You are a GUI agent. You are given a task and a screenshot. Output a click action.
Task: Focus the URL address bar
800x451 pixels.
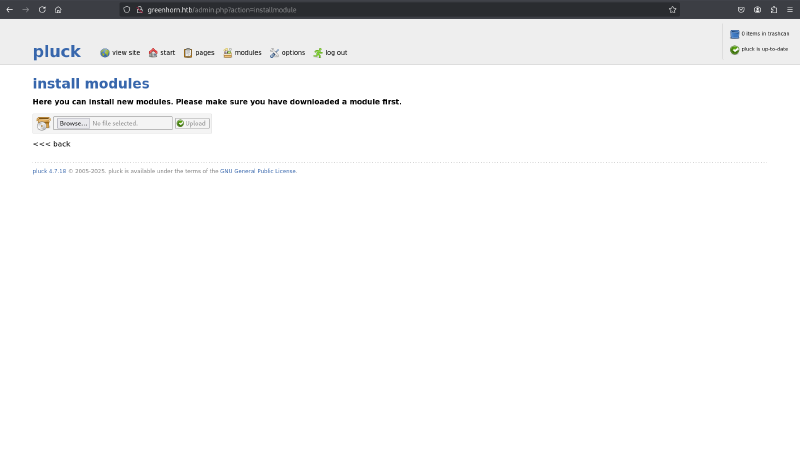click(400, 9)
